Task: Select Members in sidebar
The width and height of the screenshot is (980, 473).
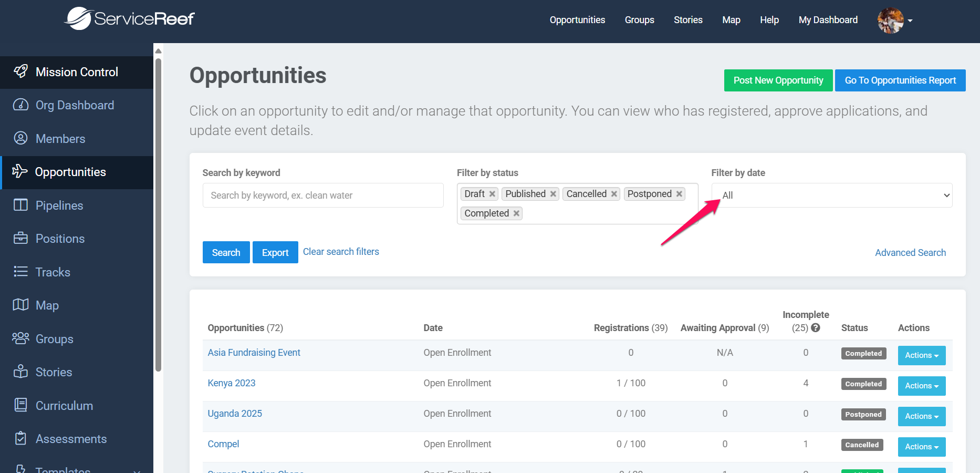Action: pos(77,139)
